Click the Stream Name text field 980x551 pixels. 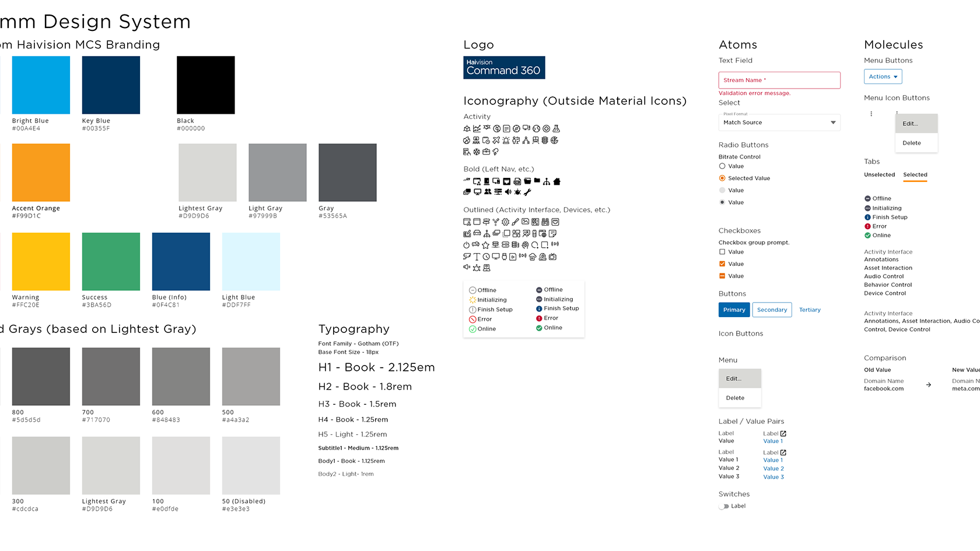point(779,80)
